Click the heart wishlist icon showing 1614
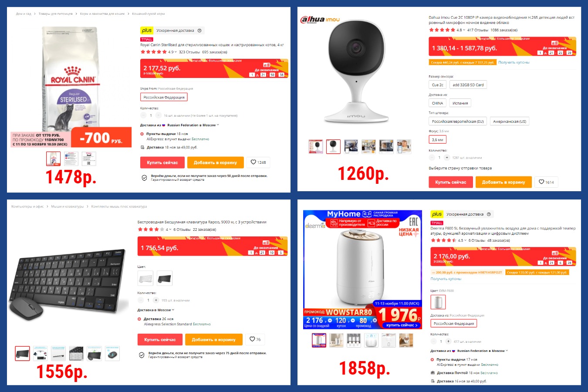 click(541, 182)
